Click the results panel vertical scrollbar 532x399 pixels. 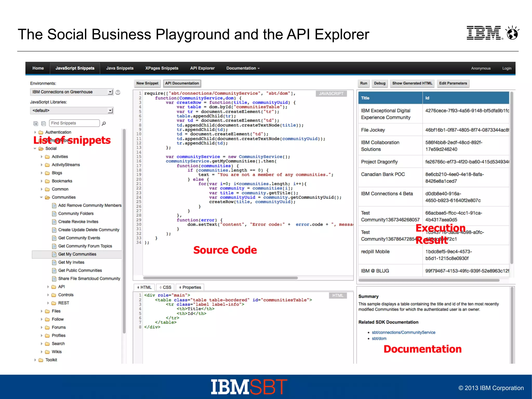coord(512,178)
